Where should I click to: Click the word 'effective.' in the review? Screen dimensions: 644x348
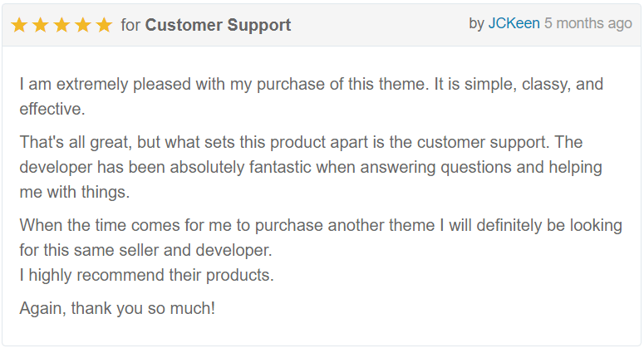coord(52,109)
